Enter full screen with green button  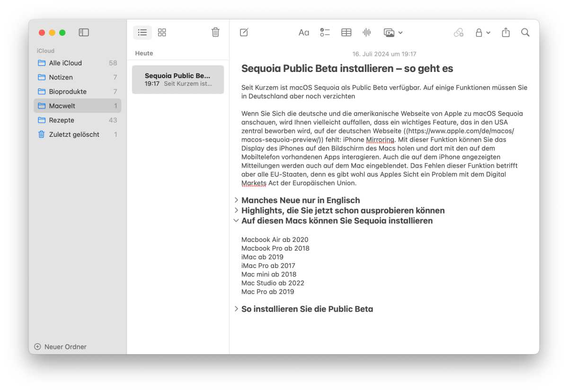point(62,33)
